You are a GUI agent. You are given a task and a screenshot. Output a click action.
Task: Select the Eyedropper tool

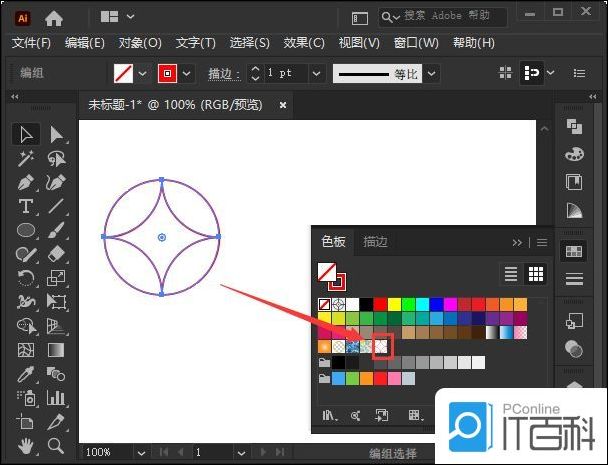pos(27,375)
